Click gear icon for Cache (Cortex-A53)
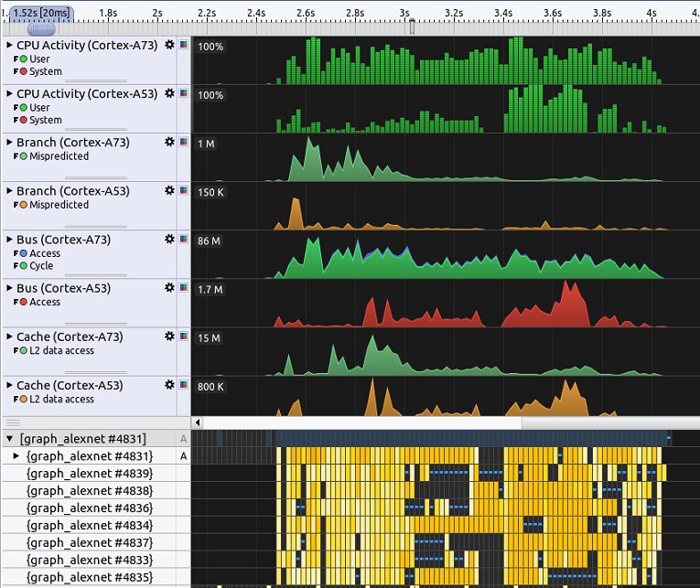 coord(169,385)
